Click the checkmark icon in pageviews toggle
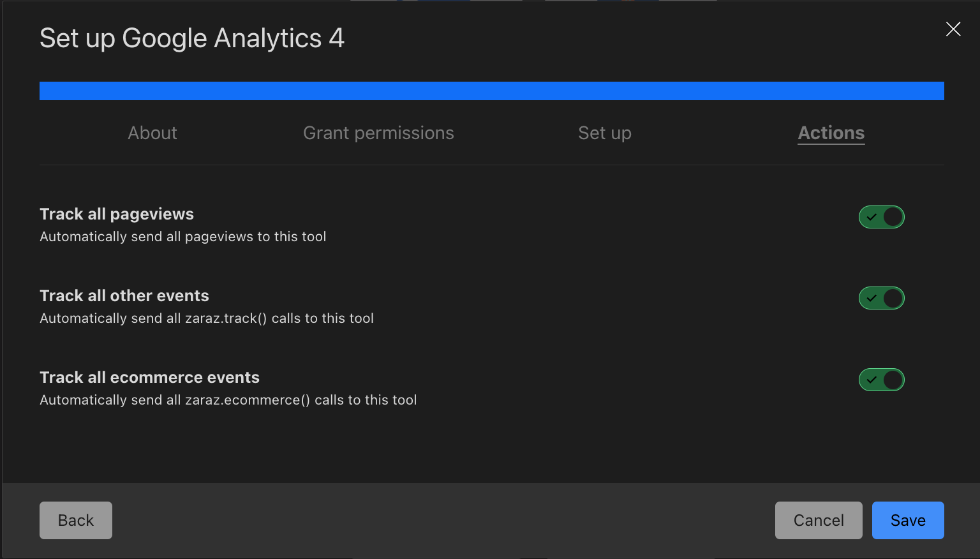This screenshot has height=559, width=980. 872,217
